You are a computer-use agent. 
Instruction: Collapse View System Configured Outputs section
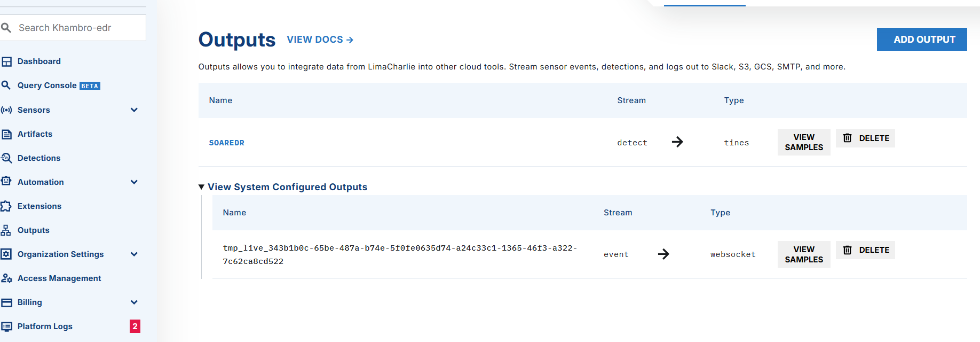pos(202,187)
